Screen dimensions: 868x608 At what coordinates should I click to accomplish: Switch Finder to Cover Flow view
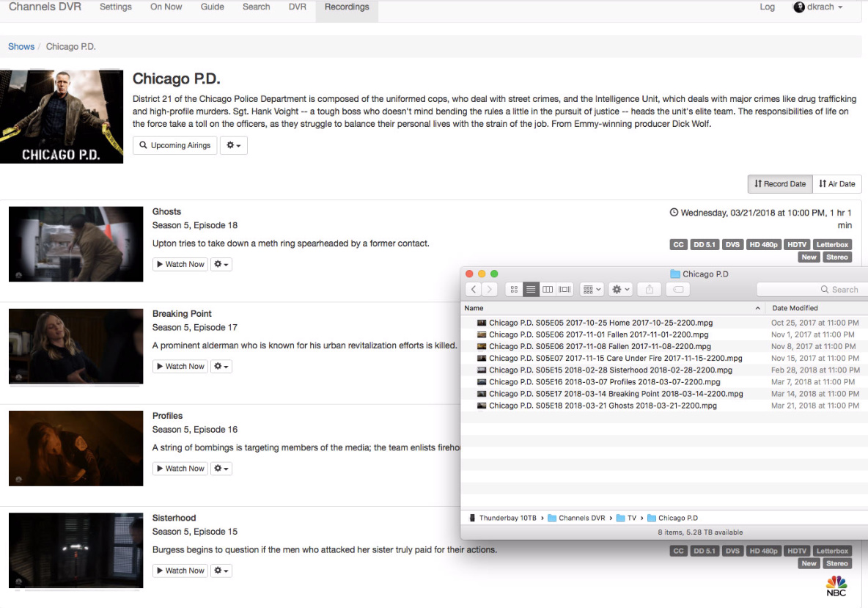pos(564,290)
